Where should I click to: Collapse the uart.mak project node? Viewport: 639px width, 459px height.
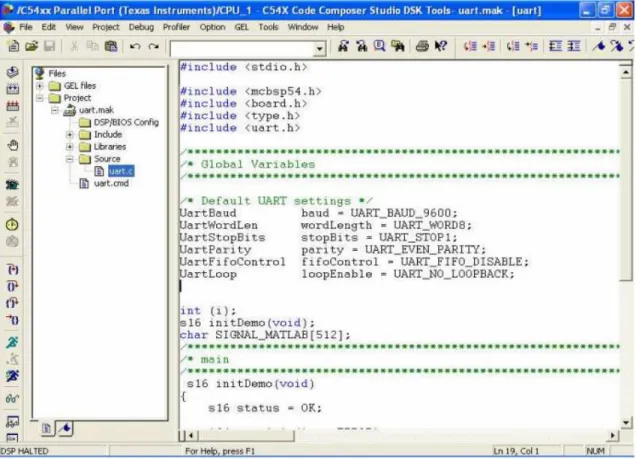(x=55, y=110)
